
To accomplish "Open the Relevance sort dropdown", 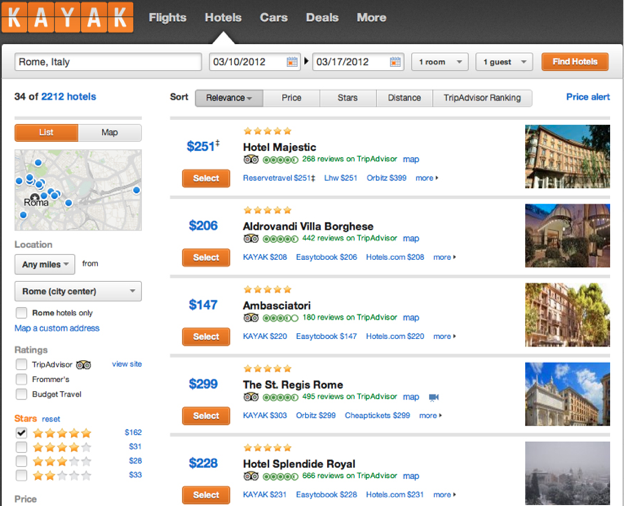I will pos(229,98).
